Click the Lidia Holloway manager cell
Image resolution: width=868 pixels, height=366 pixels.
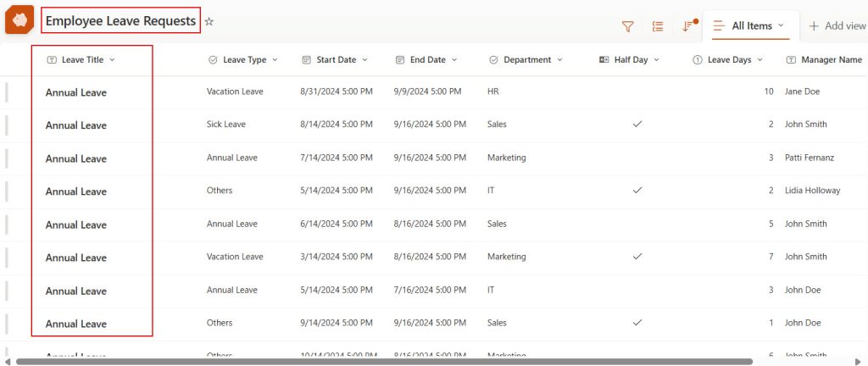coord(812,190)
